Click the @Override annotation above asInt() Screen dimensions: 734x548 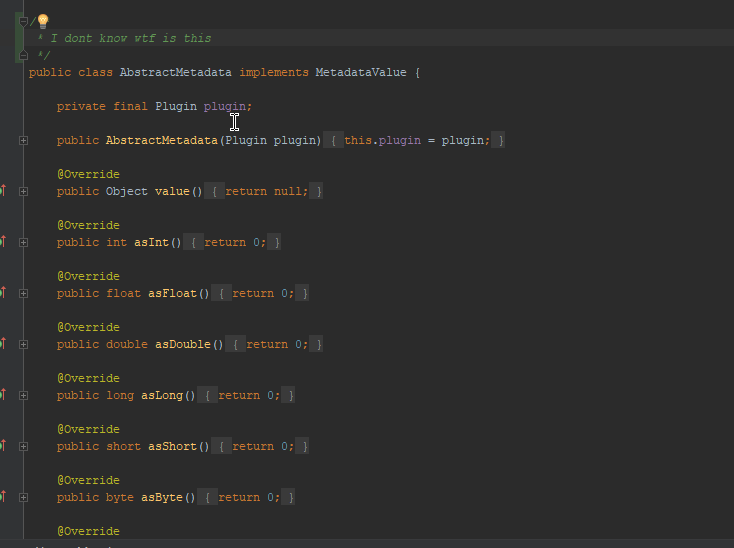point(88,226)
